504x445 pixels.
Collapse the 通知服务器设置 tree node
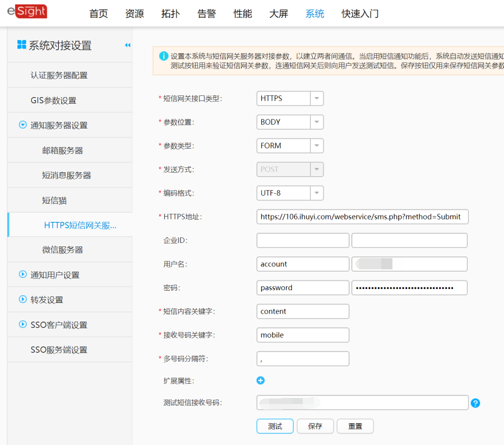(22, 125)
